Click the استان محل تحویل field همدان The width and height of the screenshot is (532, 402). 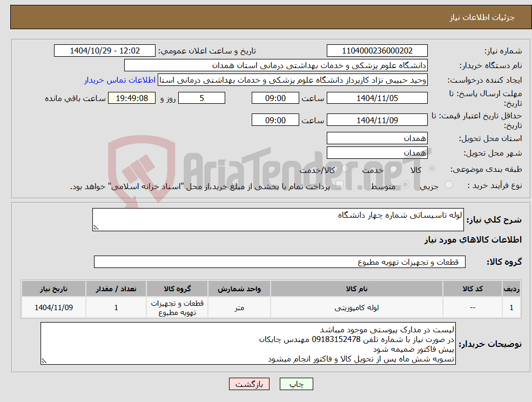pyautogui.click(x=376, y=138)
